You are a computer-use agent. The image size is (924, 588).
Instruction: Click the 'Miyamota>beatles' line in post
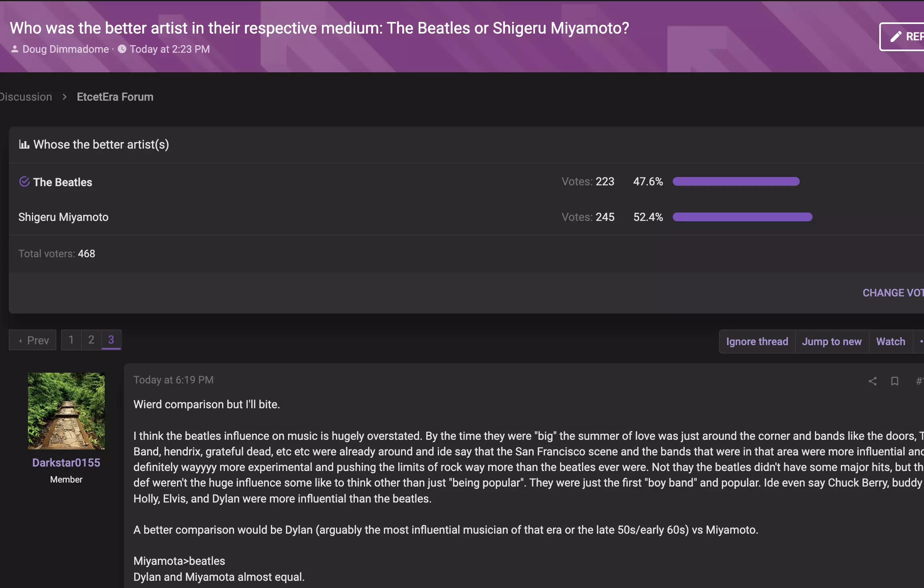click(x=179, y=561)
